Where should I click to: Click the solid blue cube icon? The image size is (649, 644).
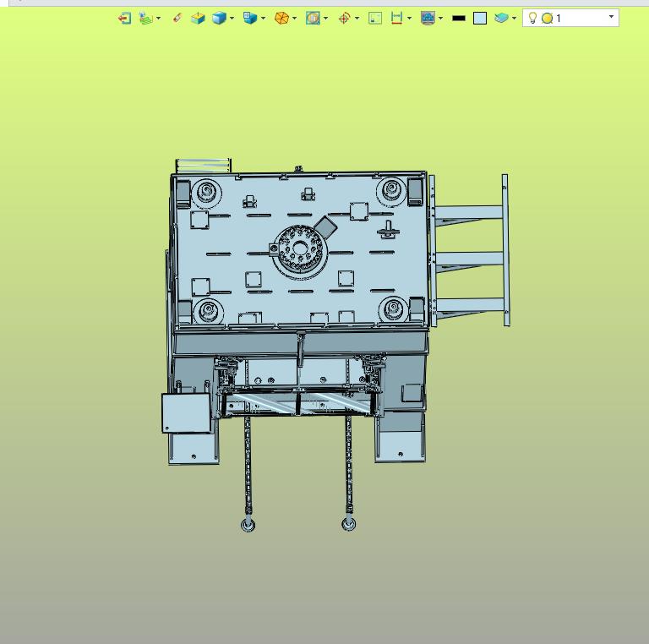pos(219,19)
